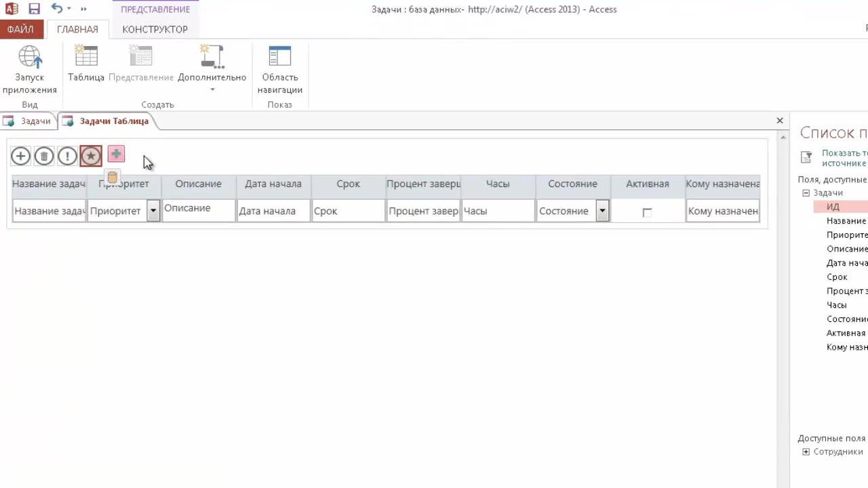Select the Процент завершения column header

coord(423,184)
